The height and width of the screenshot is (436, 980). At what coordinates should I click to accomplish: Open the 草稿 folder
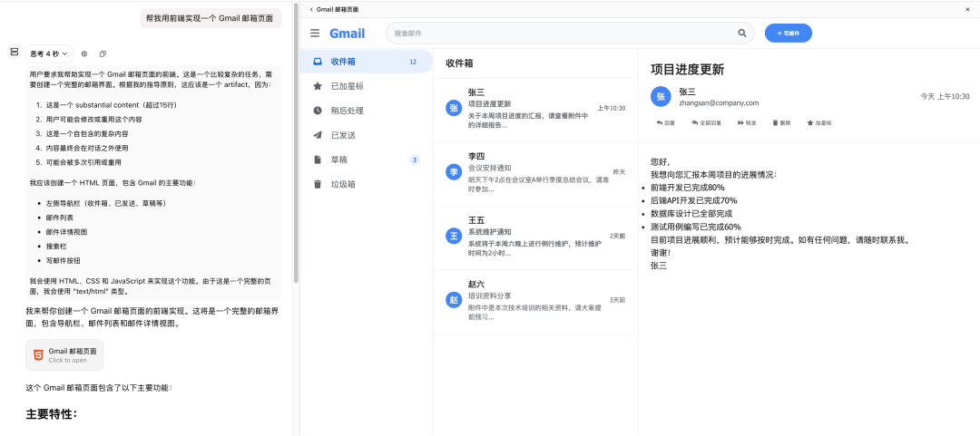pos(367,160)
